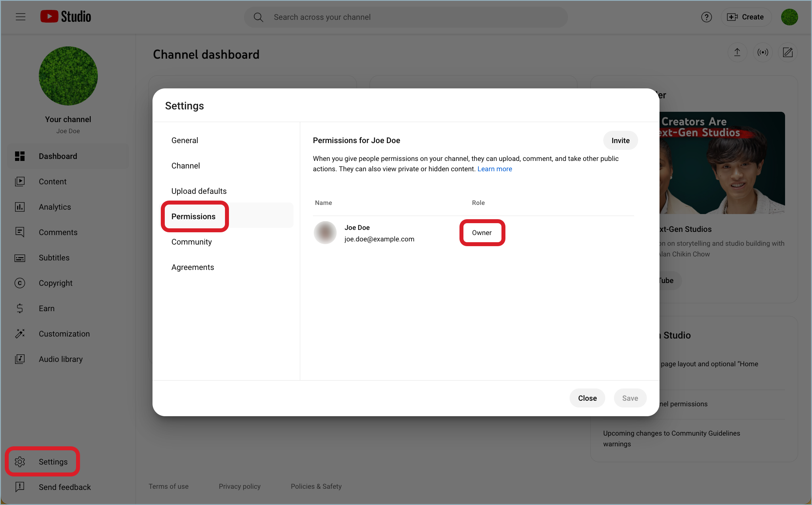Click the Comments icon in sidebar
This screenshot has height=505, width=812.
click(20, 232)
